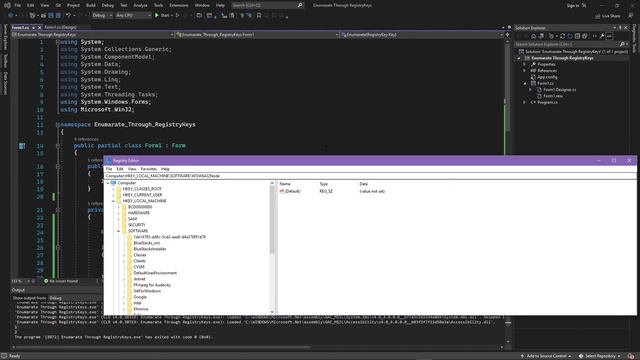Expand the HKEY_CLASSES_ROOT node
The image size is (640, 360).
coord(113,189)
